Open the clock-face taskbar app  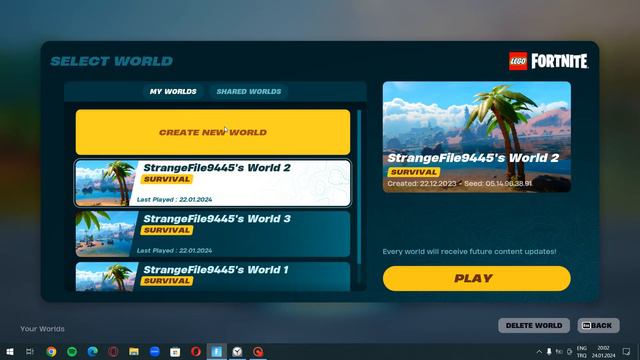point(237,351)
